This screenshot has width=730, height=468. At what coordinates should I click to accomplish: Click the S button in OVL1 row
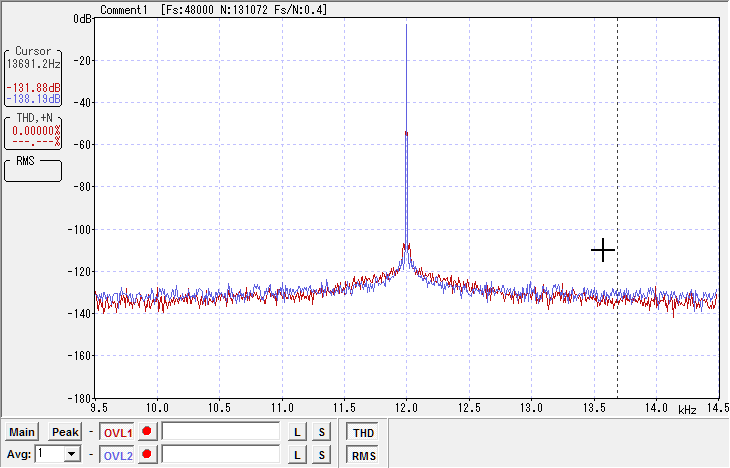tap(321, 432)
